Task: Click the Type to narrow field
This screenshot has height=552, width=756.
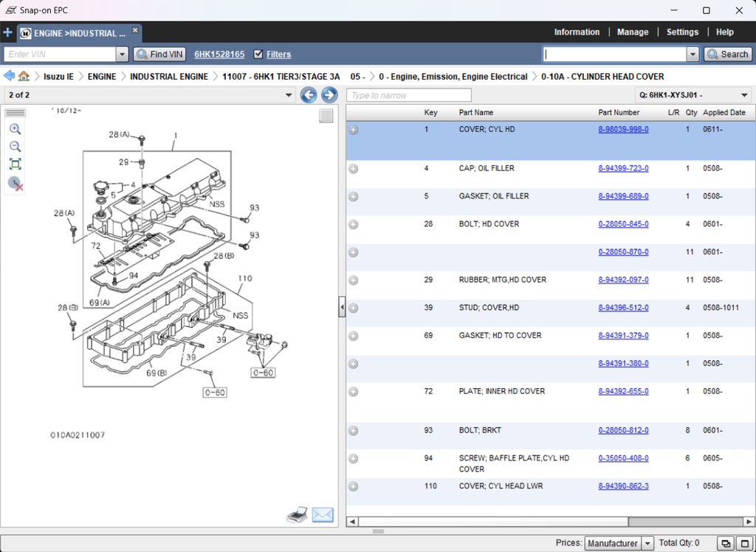Action: click(x=409, y=95)
